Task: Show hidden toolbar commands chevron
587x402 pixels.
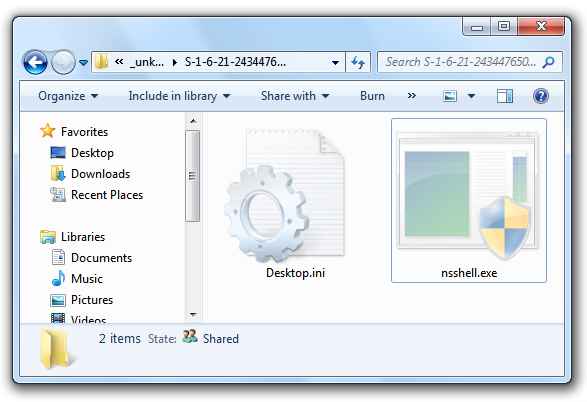Action: [x=411, y=96]
